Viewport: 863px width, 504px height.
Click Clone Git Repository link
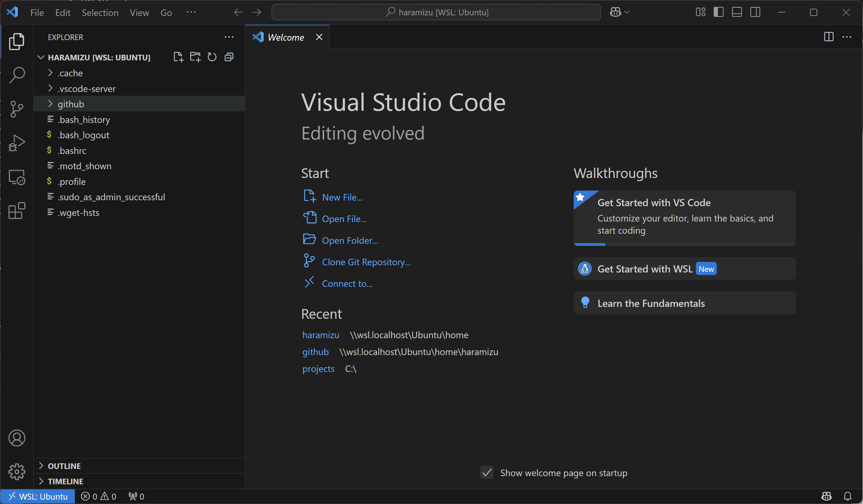[366, 262]
